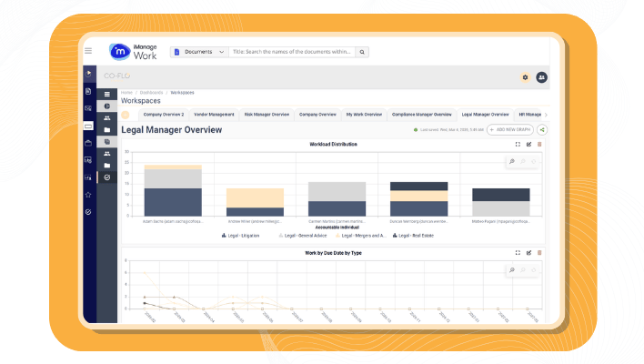This screenshot has height=364, width=644.
Task: Add a dashboard with the orange plus icon
Action: 126,115
